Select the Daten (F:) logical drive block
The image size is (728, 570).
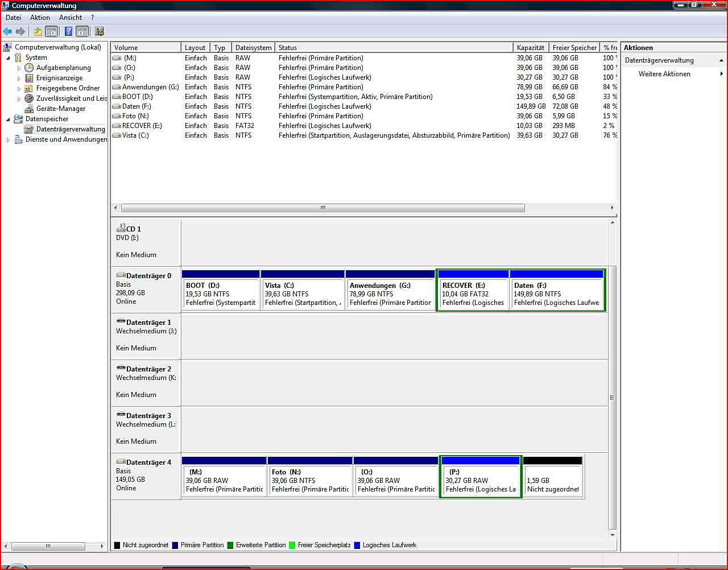pyautogui.click(x=556, y=290)
